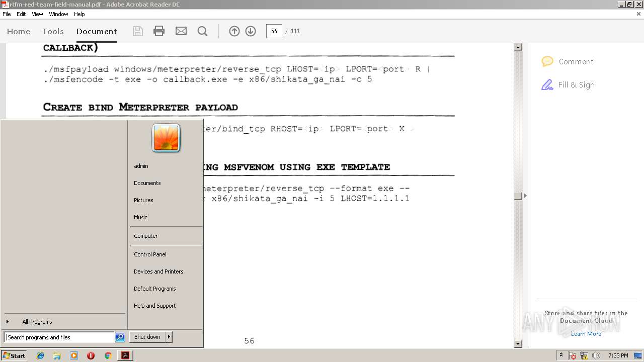Screen dimensions: 644x362
Task: Select Adobe Acrobat Reader taskbar button
Action: pos(125,355)
